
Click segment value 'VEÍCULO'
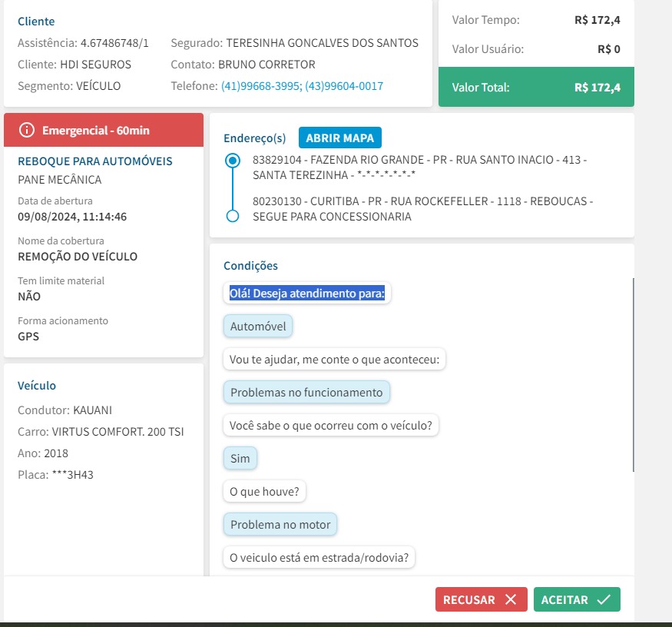(98, 86)
